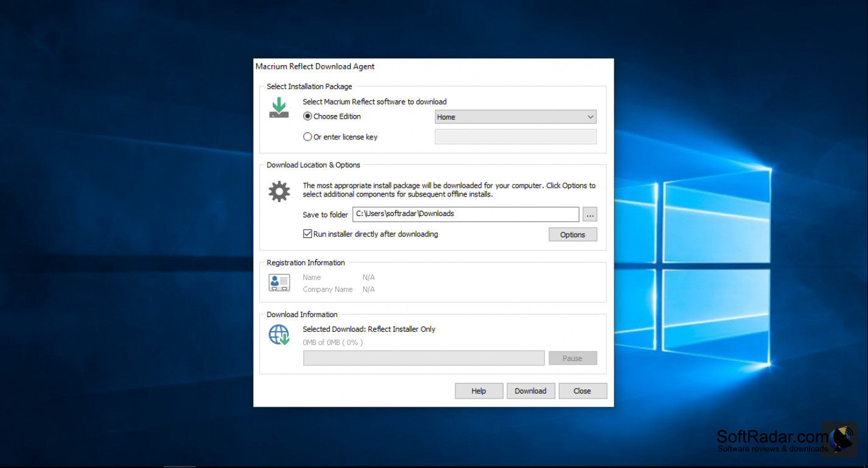The width and height of the screenshot is (868, 468).
Task: Click 'Select Macrium Reflect software to download' text
Action: 374,102
